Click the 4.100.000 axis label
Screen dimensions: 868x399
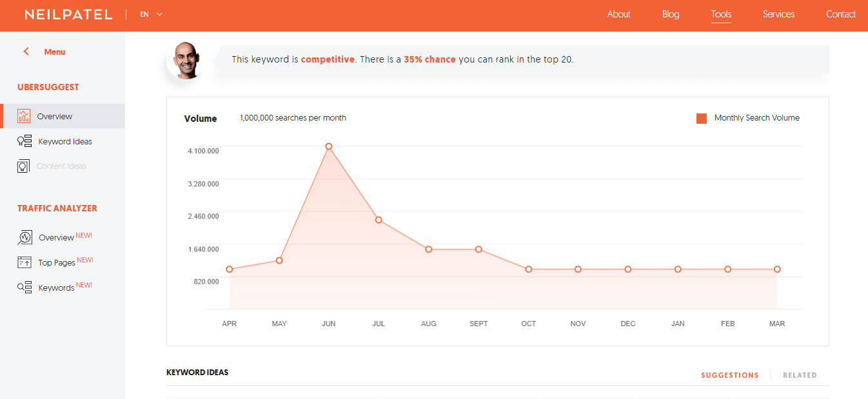pos(203,151)
